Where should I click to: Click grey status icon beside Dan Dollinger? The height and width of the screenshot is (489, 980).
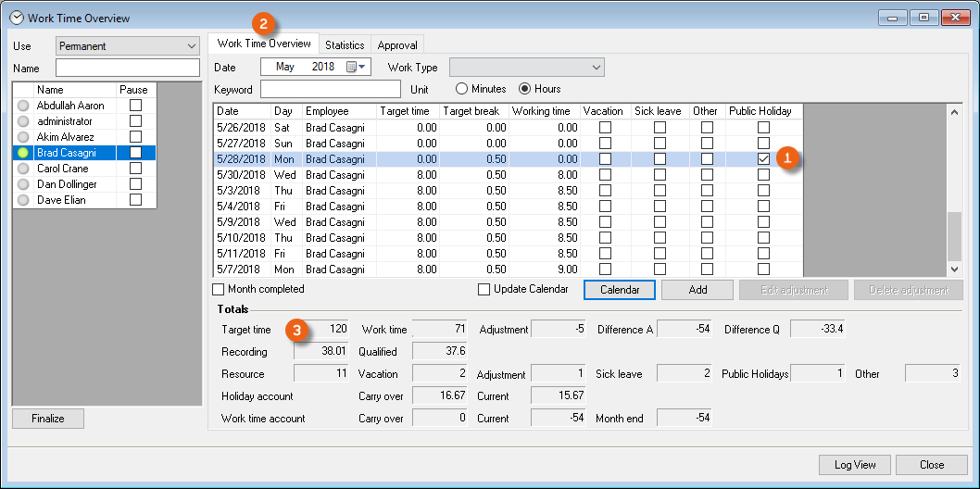(x=23, y=184)
